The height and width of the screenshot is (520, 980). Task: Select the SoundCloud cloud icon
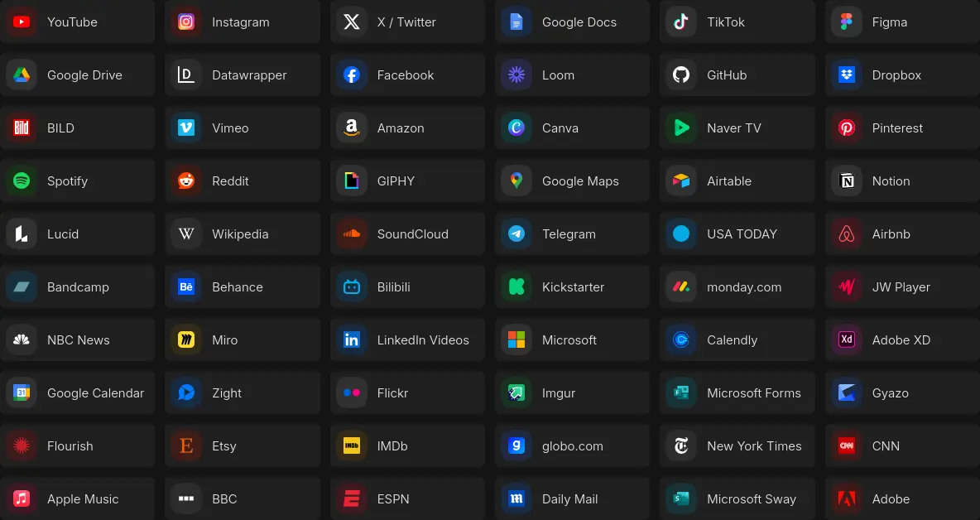tap(351, 234)
